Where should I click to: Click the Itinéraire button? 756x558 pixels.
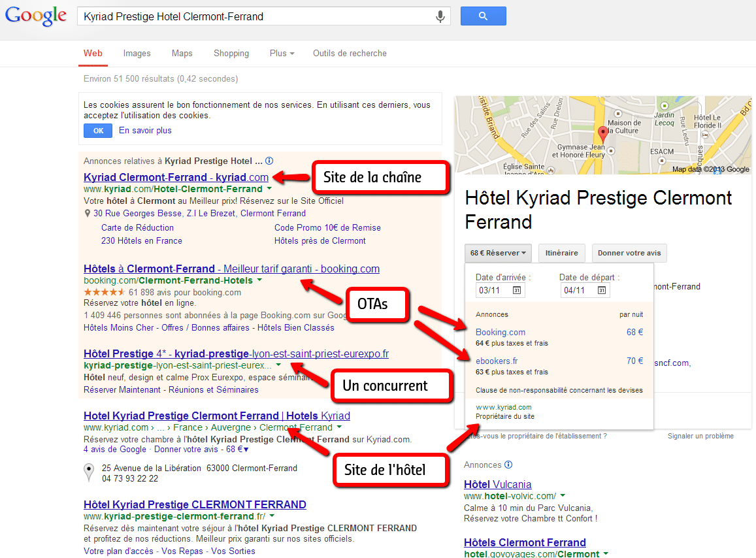click(x=562, y=253)
